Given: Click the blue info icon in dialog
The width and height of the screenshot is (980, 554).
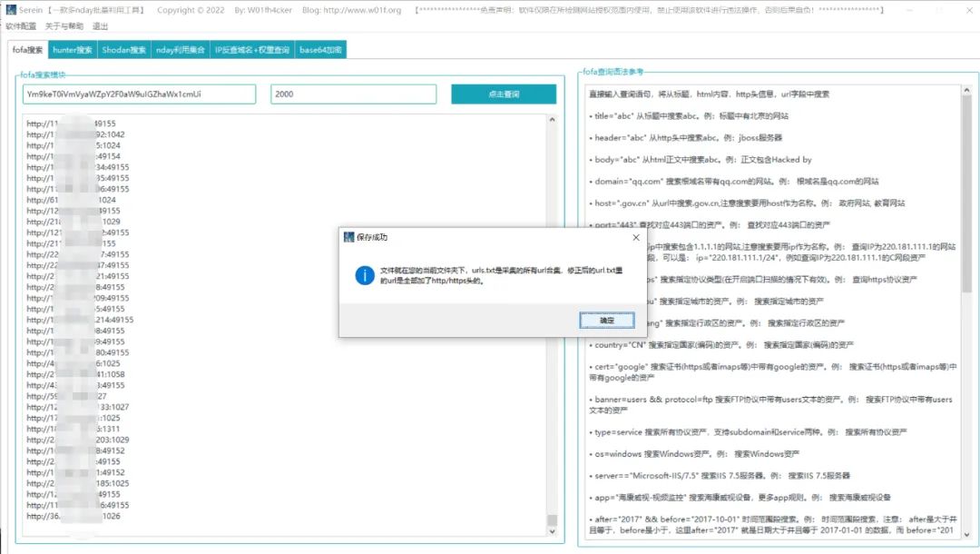Looking at the screenshot, I should (365, 275).
